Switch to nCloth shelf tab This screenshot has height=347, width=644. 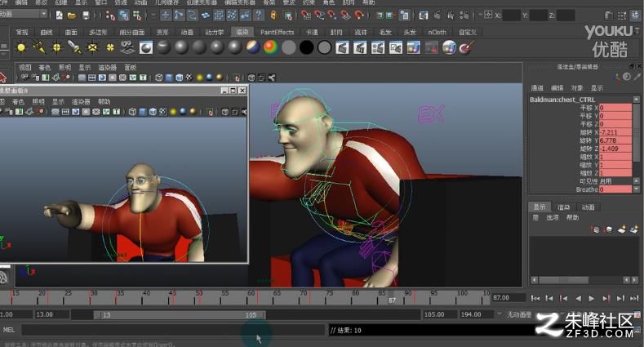[x=437, y=32]
